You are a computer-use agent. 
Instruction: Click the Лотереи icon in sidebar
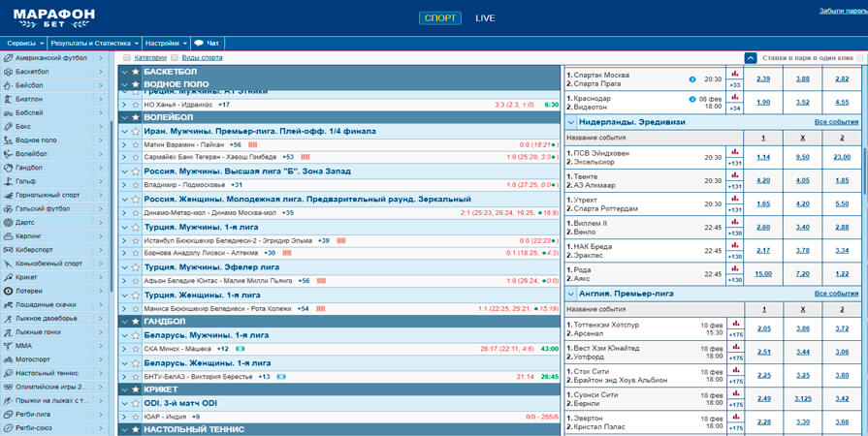click(x=8, y=291)
